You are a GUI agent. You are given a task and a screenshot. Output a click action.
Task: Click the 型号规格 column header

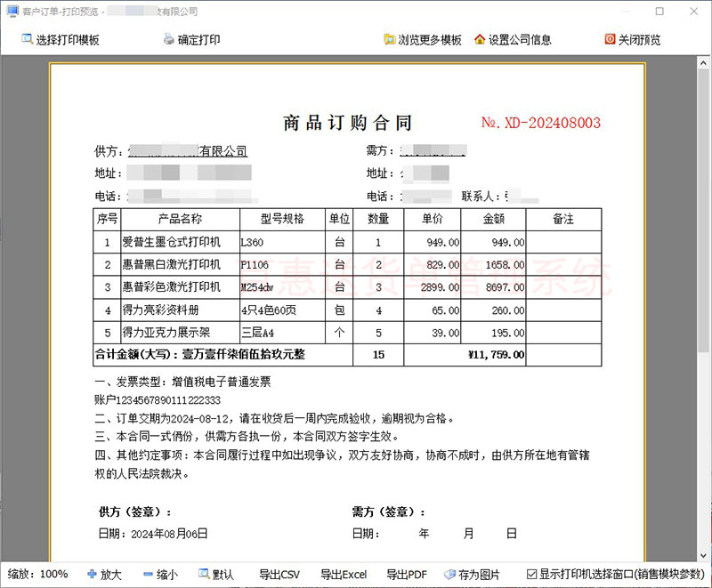pos(282,219)
